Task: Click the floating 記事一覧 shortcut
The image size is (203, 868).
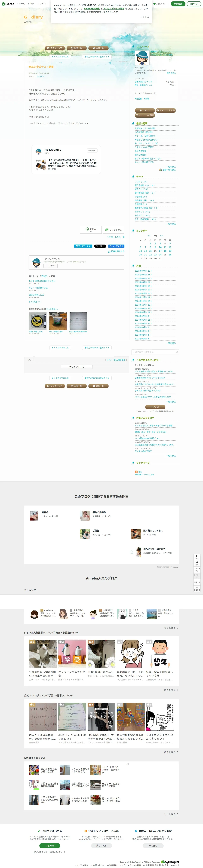Action: point(197,582)
